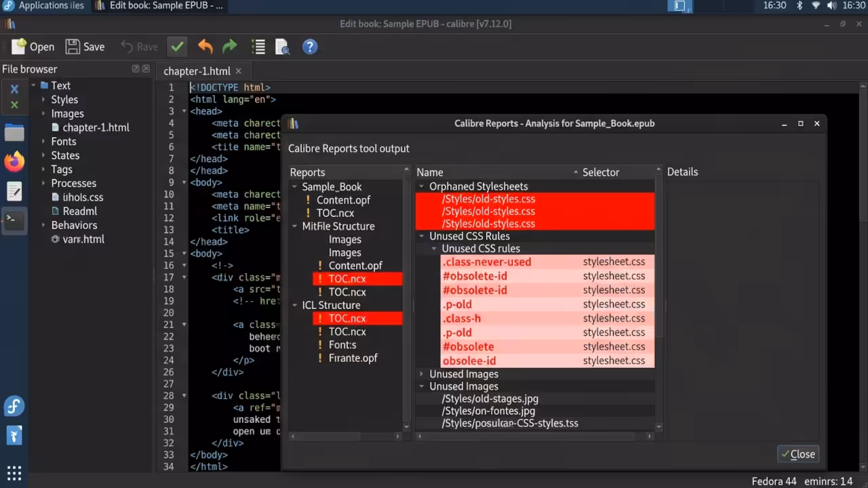
Task: Click the blue dock icon below Fedora
Action: click(14, 434)
